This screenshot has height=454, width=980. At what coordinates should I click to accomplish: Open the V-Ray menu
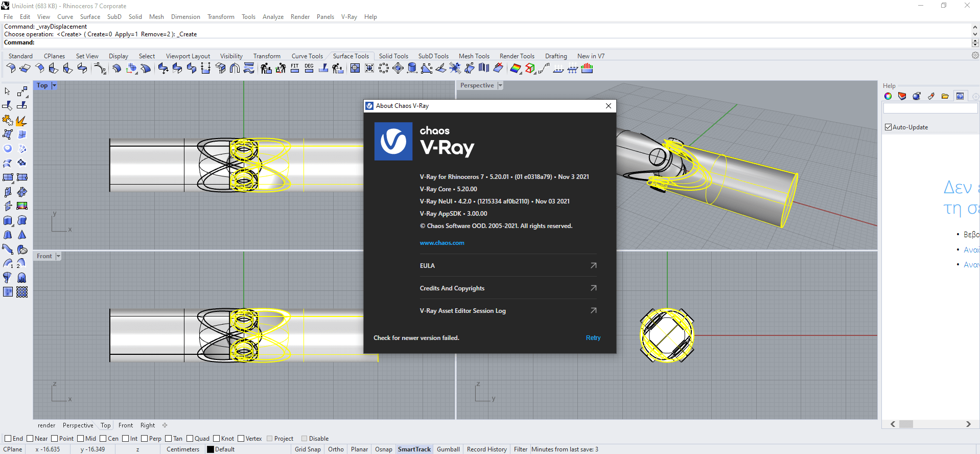click(x=349, y=17)
